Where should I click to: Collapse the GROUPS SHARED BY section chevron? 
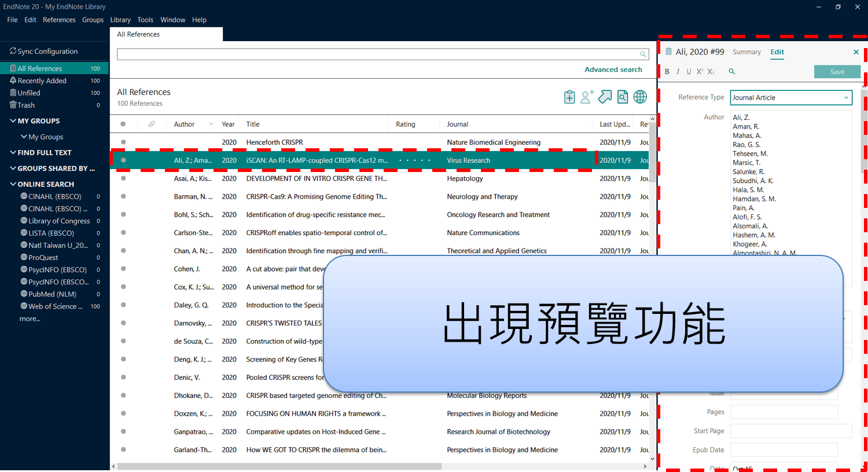click(13, 168)
